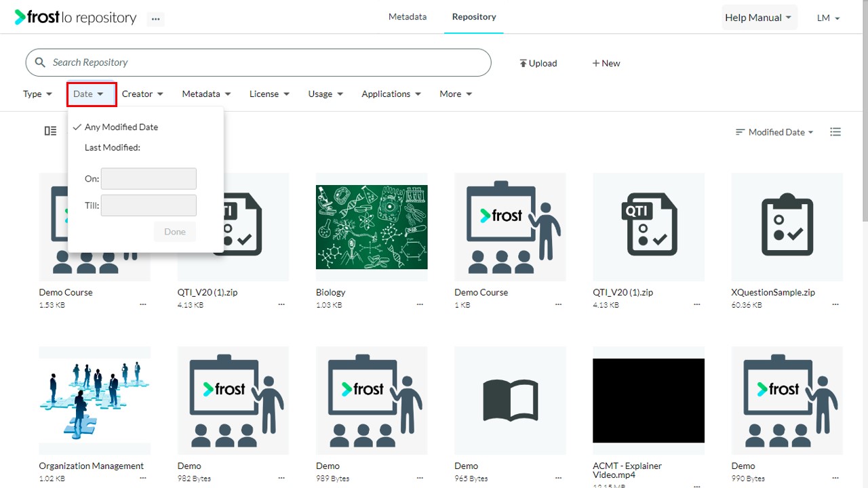Open options menu for Organization Management

coord(143,479)
